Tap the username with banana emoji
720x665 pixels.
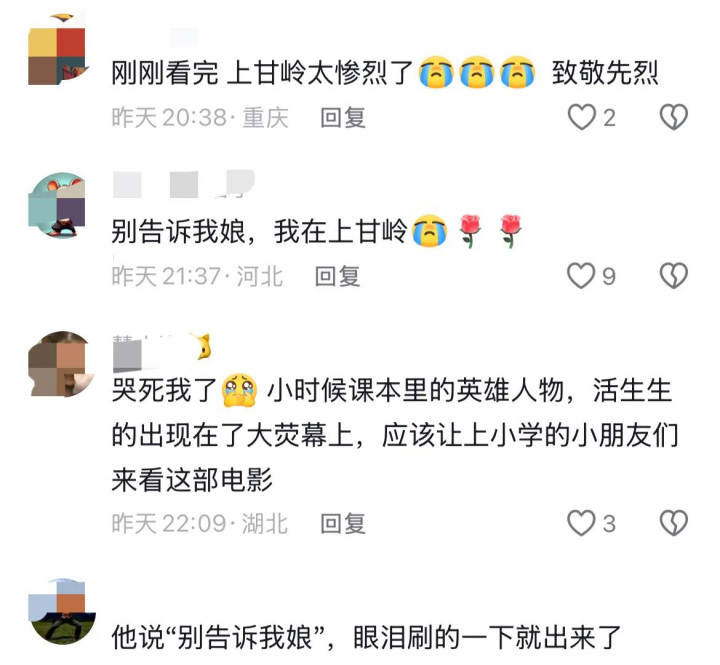(162, 352)
